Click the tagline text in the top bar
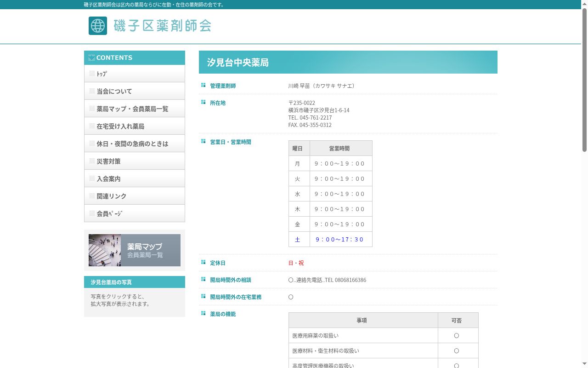 point(154,5)
